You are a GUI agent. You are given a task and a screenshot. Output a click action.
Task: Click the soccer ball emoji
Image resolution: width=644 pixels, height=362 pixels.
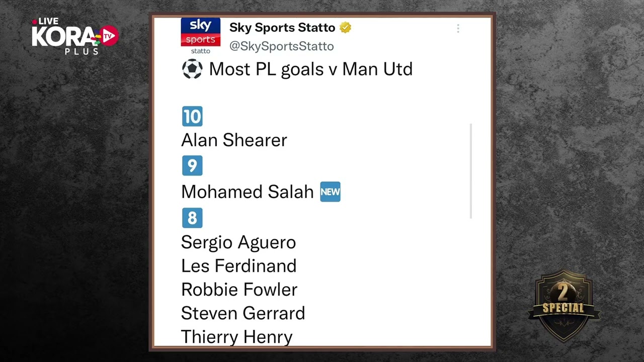pos(192,69)
